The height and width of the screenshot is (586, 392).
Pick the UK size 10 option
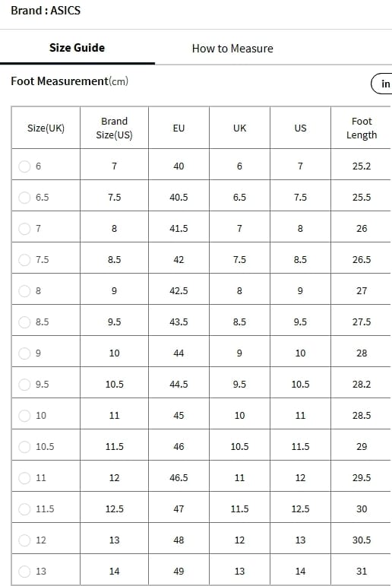point(24,415)
